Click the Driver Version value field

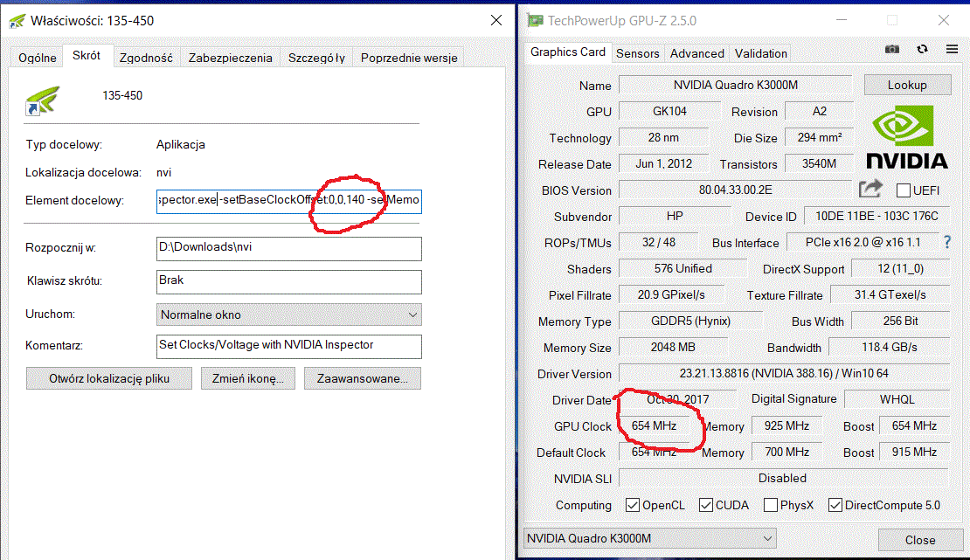(784, 373)
